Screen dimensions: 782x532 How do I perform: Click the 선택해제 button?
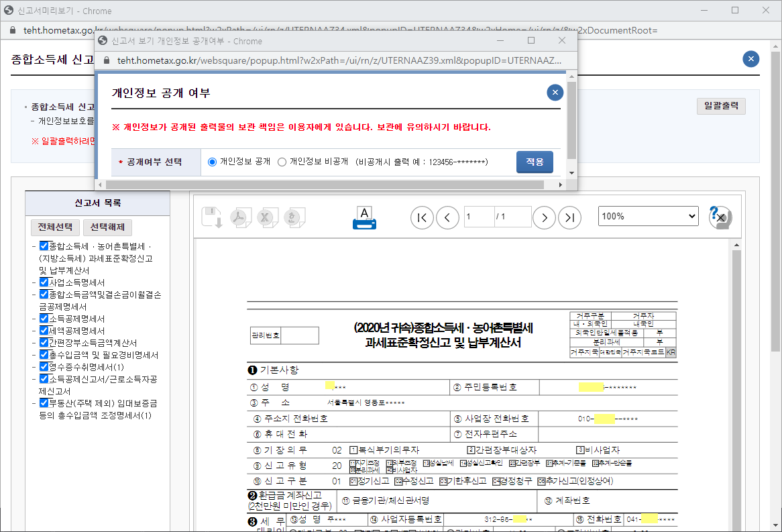click(107, 227)
